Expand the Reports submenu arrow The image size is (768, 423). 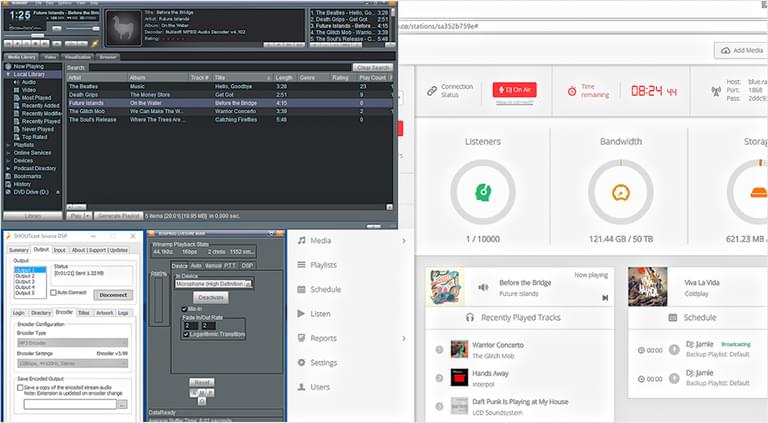(x=404, y=338)
